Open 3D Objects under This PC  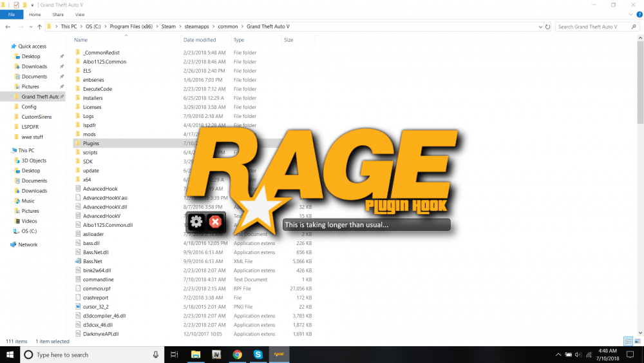click(x=33, y=161)
